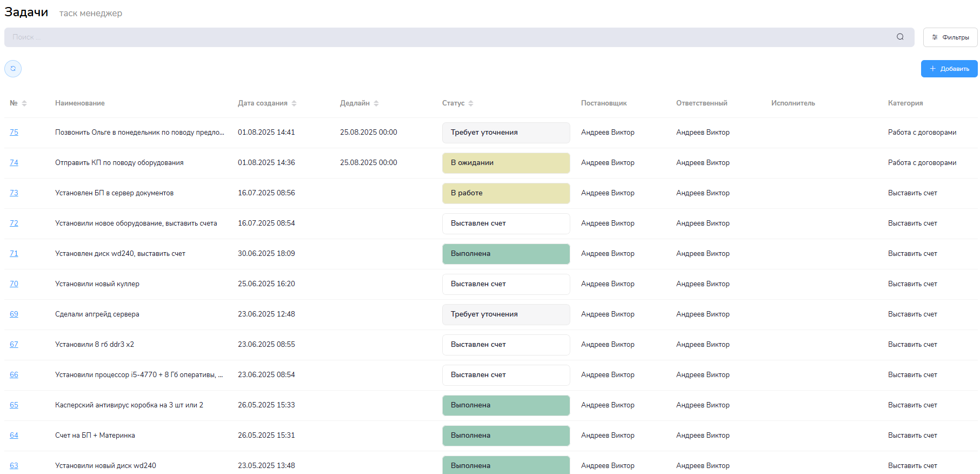Open the Фильтры panel
The image size is (980, 474).
coord(950,37)
